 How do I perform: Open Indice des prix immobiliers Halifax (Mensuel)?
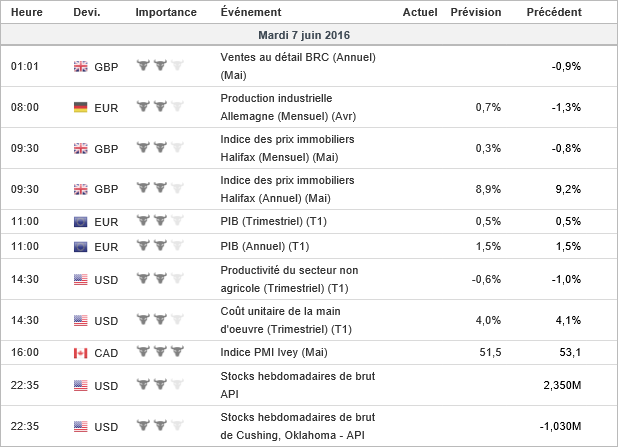pos(287,147)
